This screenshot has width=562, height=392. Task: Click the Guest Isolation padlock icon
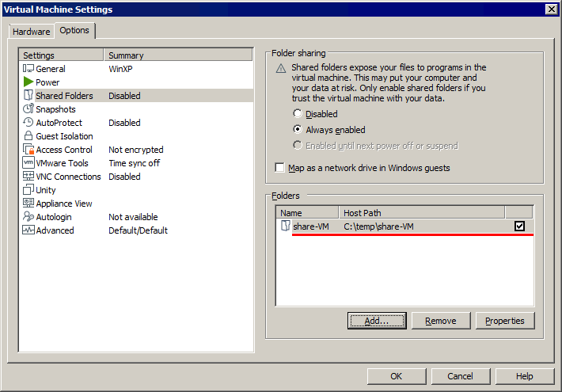[28, 136]
